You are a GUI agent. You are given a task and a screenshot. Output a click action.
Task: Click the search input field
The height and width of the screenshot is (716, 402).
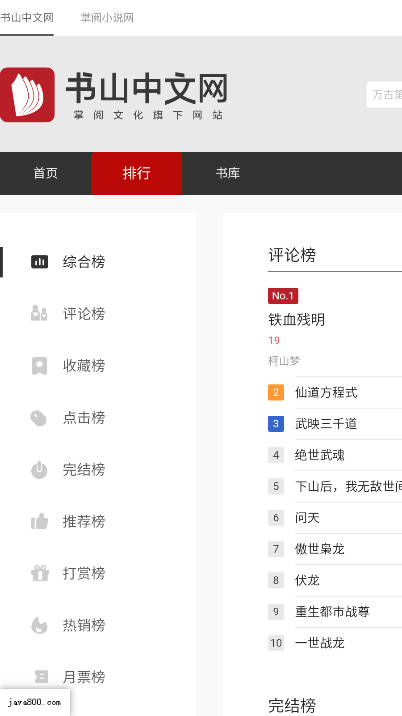click(384, 95)
